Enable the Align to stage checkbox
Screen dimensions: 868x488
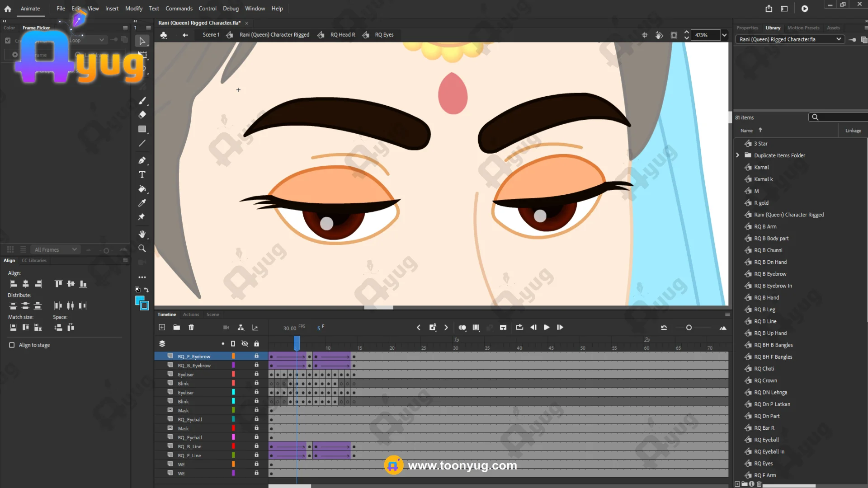tap(12, 345)
